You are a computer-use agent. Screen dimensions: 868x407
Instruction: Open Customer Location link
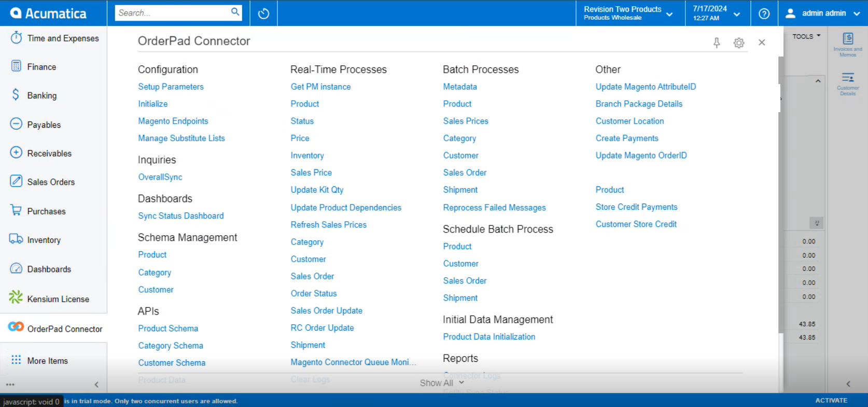pyautogui.click(x=629, y=121)
